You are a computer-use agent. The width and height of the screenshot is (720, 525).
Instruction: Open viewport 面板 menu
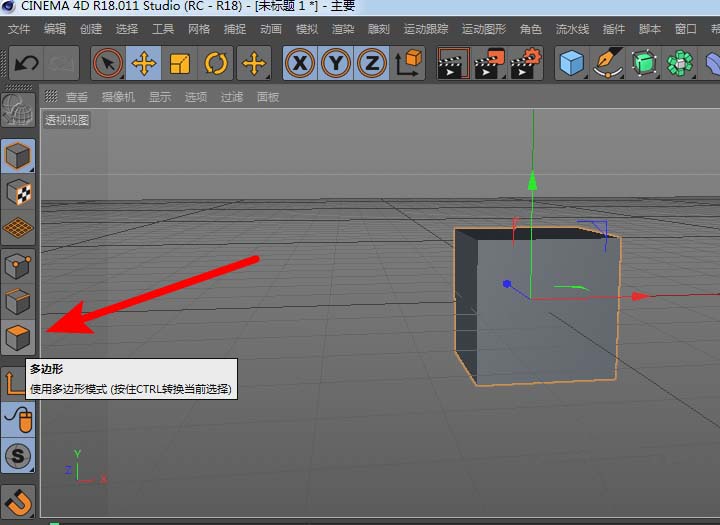coord(268,97)
